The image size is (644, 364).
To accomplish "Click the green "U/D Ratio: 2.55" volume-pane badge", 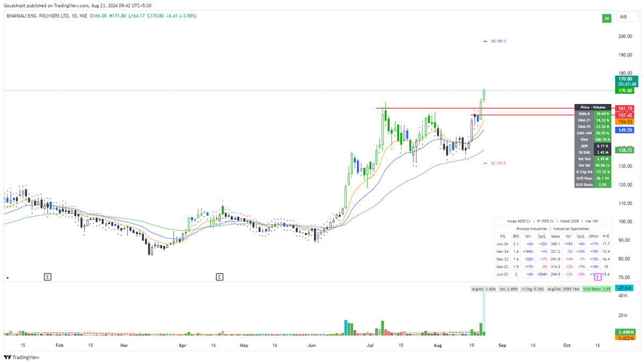I will pyautogui.click(x=596, y=289).
